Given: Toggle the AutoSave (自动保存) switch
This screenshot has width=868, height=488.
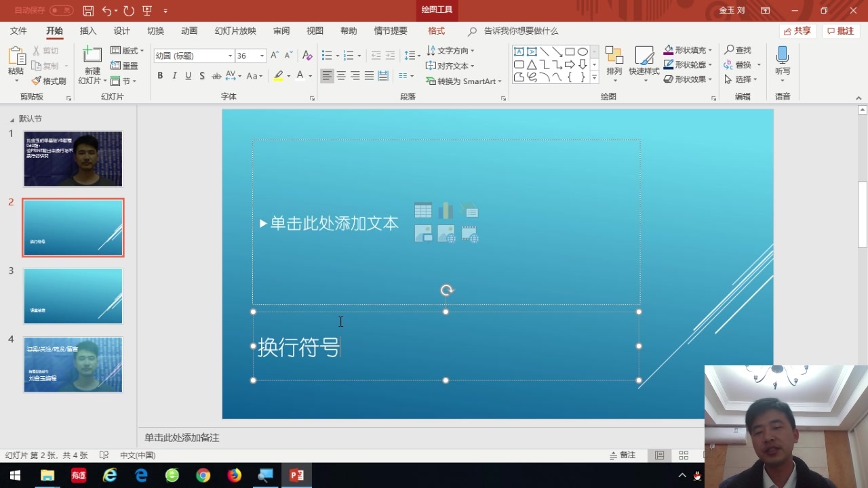Looking at the screenshot, I should (61, 11).
